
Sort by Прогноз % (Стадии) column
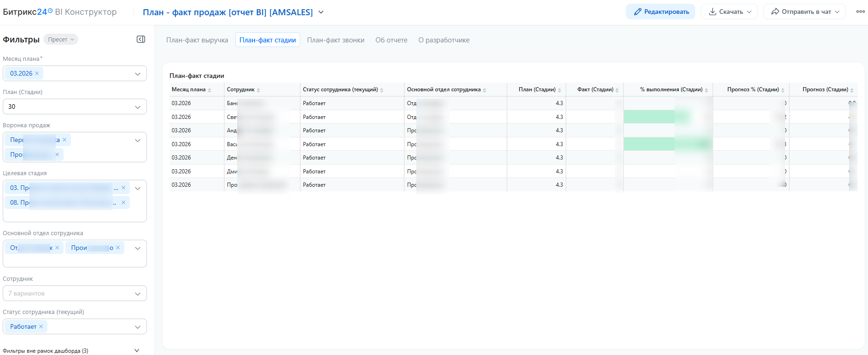pyautogui.click(x=753, y=89)
